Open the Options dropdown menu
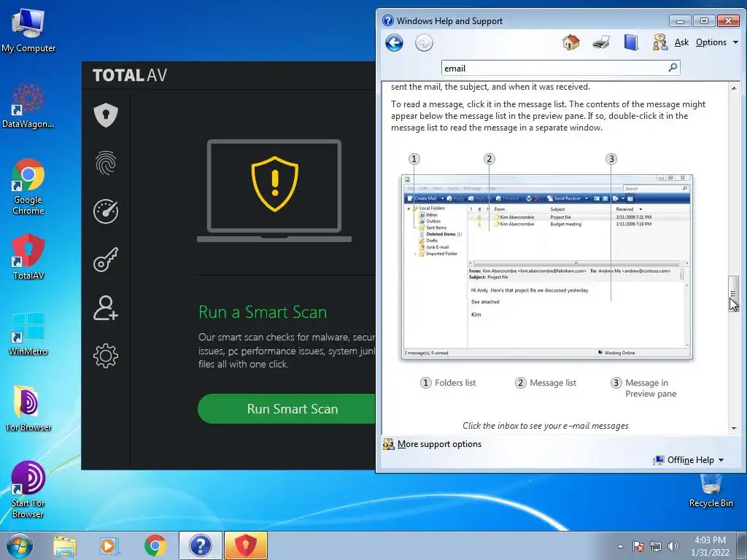 click(x=716, y=42)
